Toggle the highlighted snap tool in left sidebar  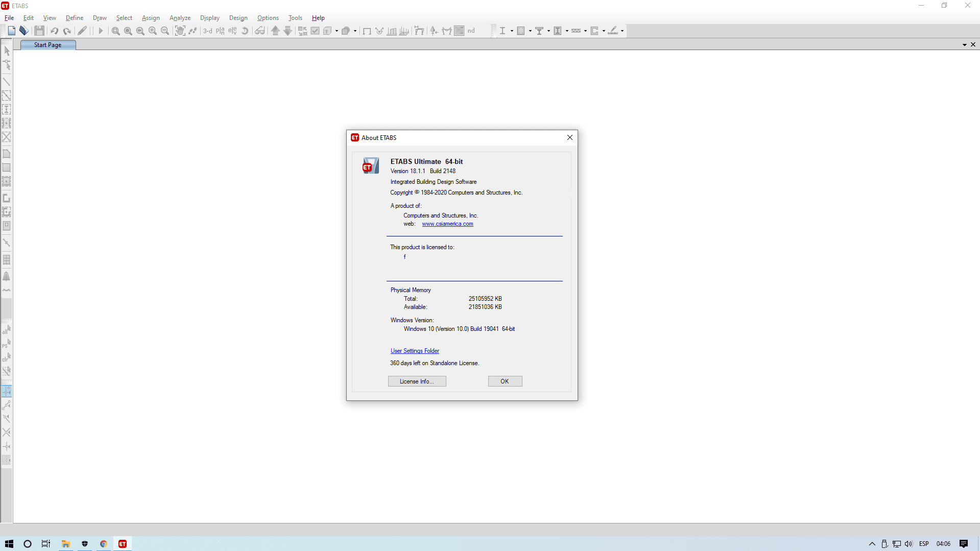coord(7,391)
